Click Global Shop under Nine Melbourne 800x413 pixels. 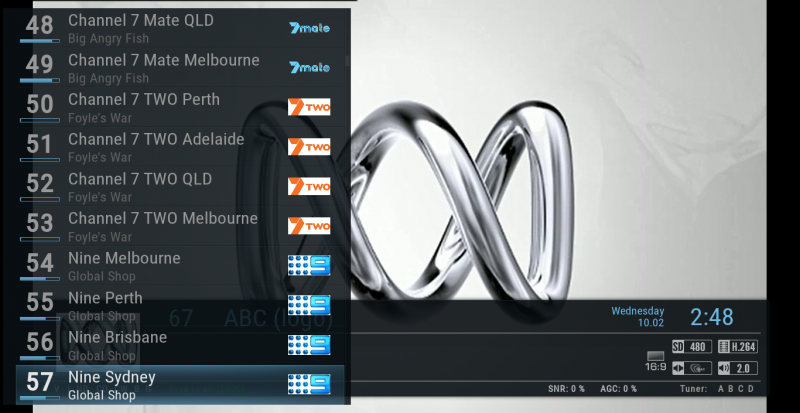[x=102, y=277]
